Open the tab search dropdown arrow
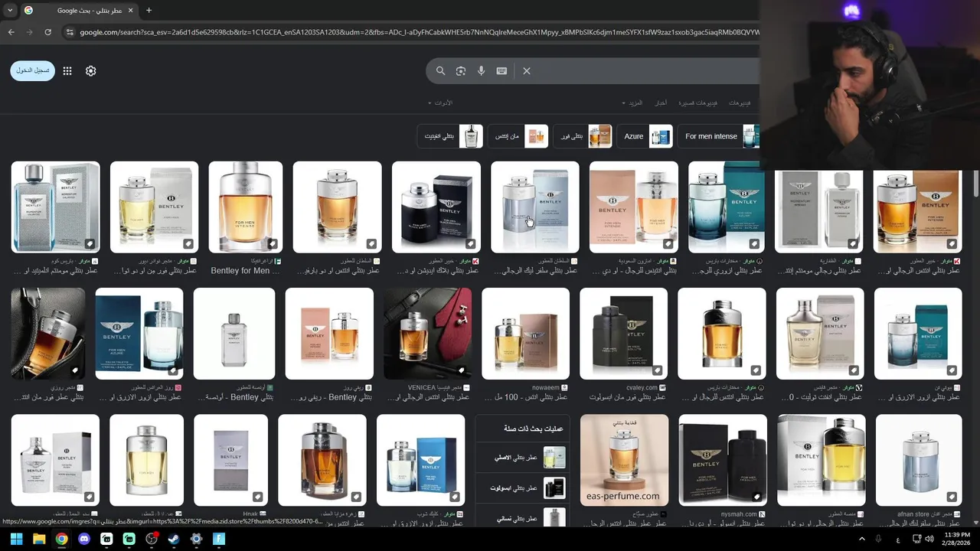This screenshot has width=980, height=551. pos(10,11)
